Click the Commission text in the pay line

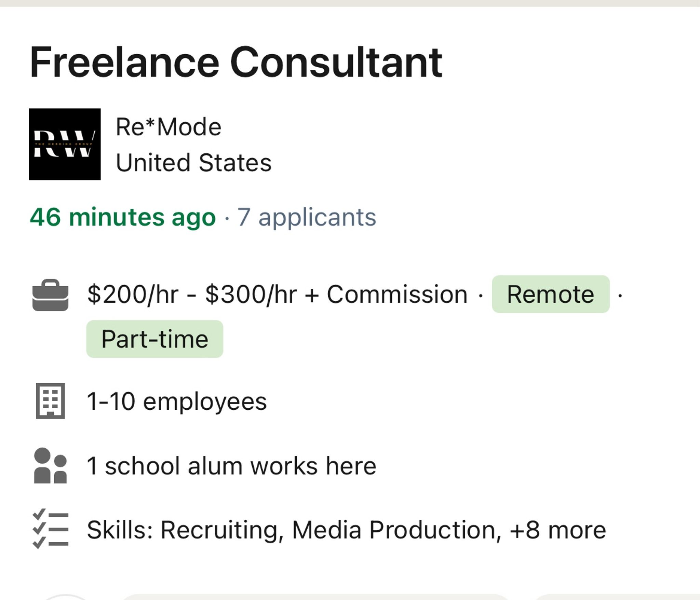(397, 294)
